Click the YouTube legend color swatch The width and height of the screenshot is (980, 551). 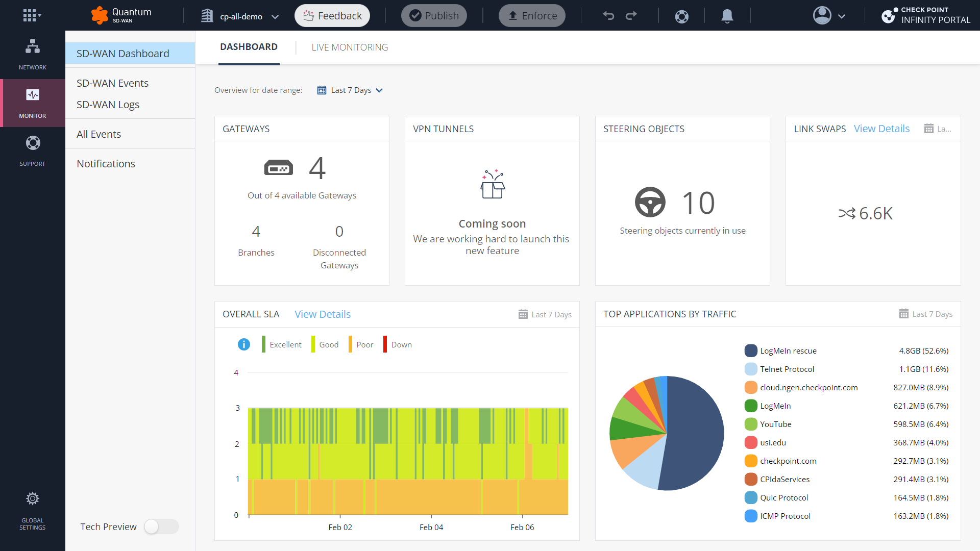pos(751,424)
